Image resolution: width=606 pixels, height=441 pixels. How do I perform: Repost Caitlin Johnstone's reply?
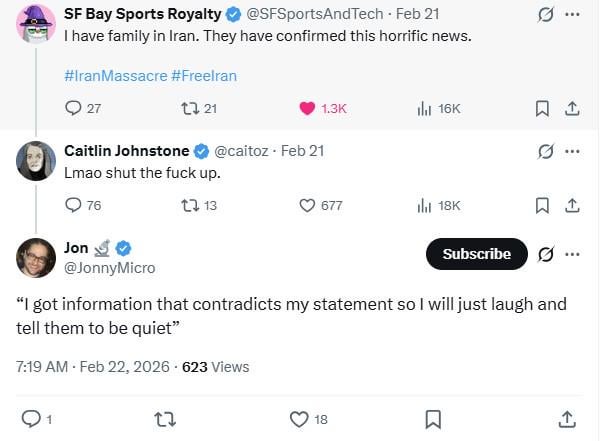(x=186, y=205)
